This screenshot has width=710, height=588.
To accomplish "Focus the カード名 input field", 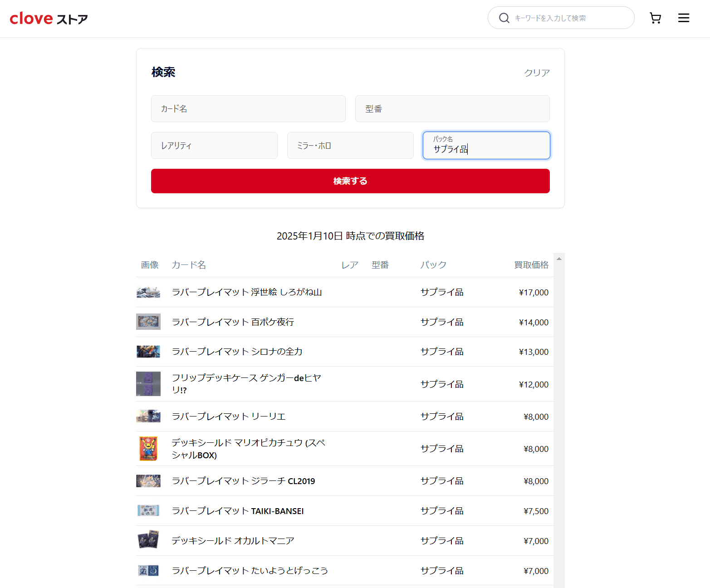I will coord(248,109).
